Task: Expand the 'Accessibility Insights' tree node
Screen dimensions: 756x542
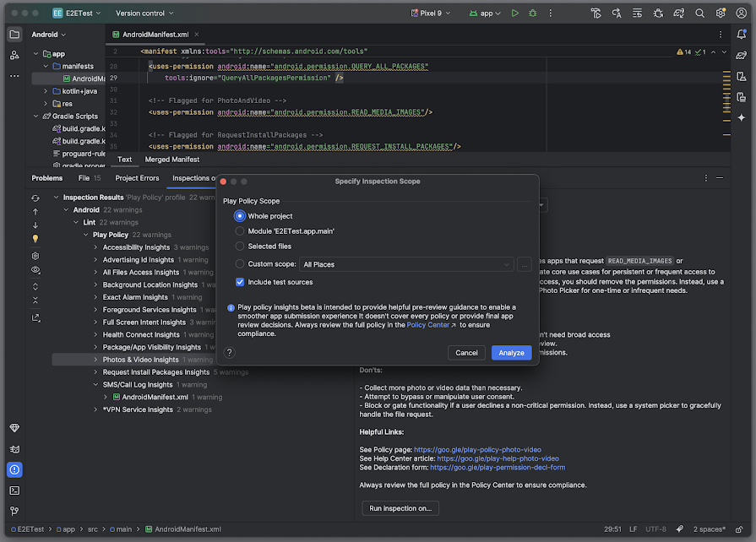Action: tap(95, 247)
